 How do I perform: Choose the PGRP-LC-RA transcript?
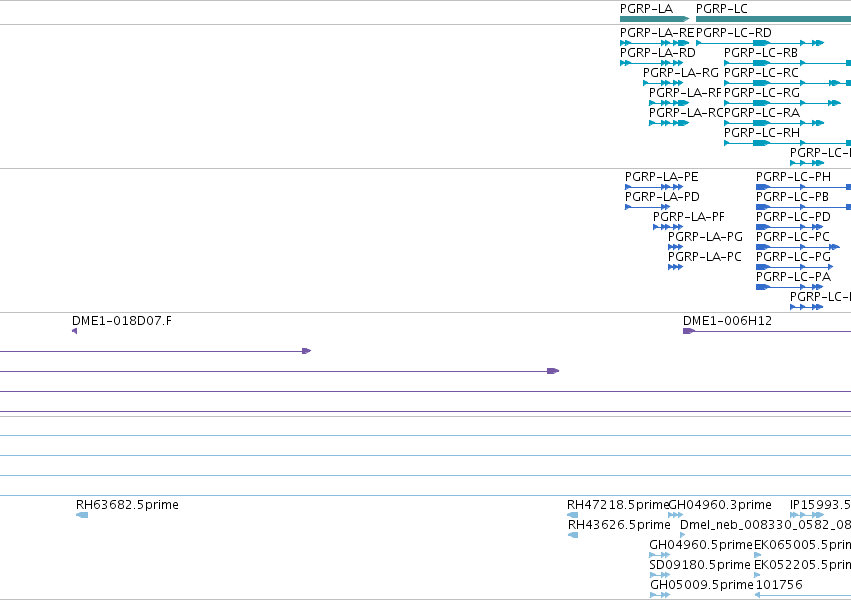click(761, 113)
